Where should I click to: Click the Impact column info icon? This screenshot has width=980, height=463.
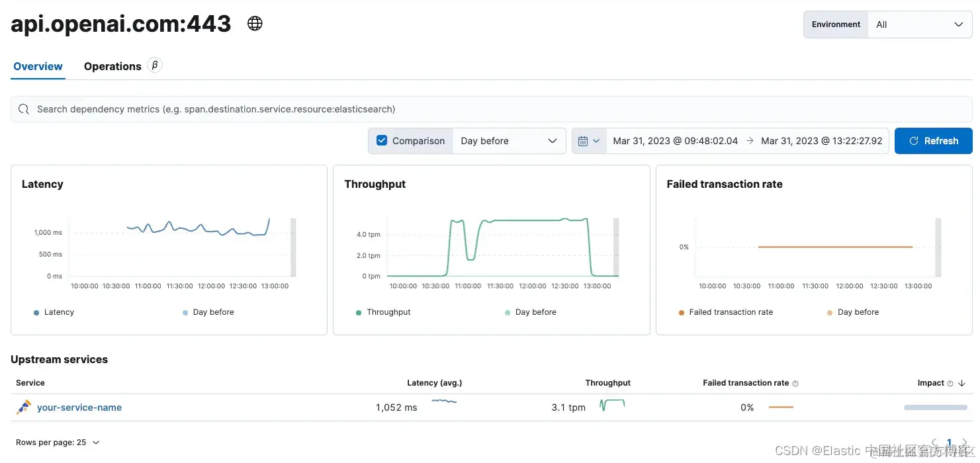(x=950, y=383)
